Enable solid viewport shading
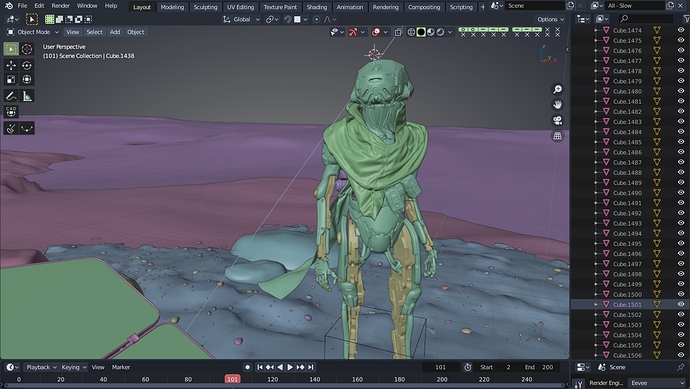 421,32
